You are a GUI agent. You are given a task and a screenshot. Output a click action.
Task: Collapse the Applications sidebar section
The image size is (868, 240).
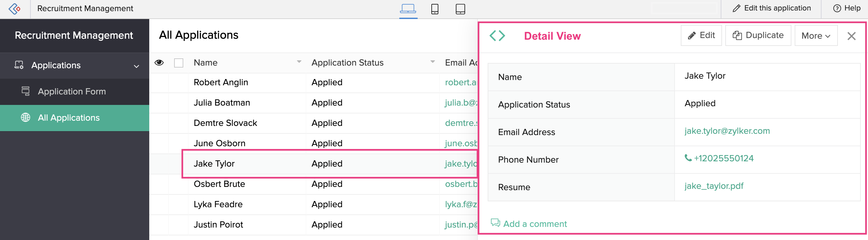(136, 66)
